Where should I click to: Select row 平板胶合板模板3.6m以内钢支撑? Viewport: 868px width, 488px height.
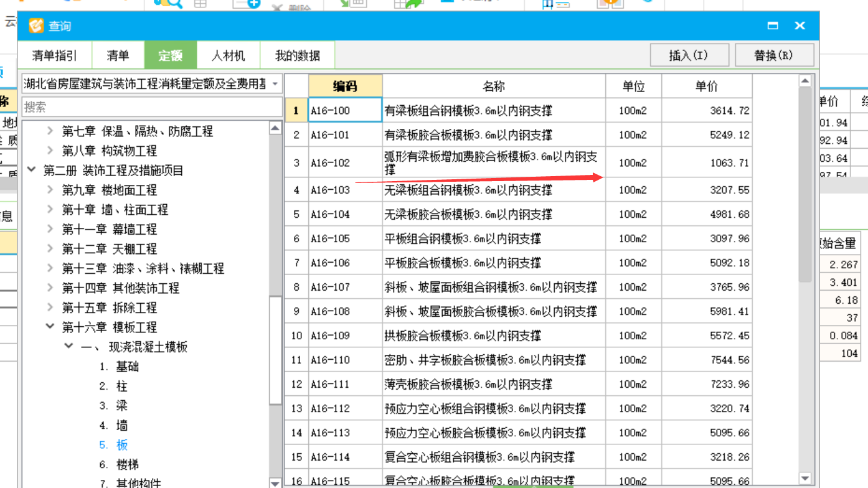[518, 263]
